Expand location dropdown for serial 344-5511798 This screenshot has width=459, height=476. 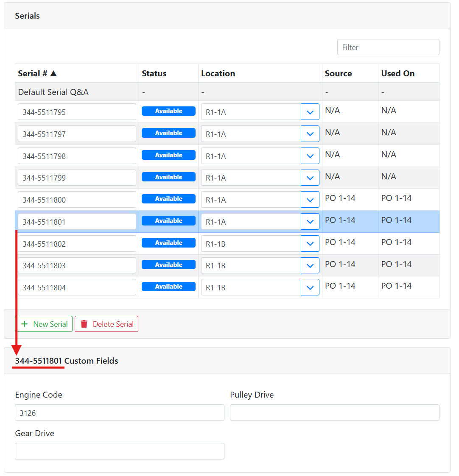(310, 156)
